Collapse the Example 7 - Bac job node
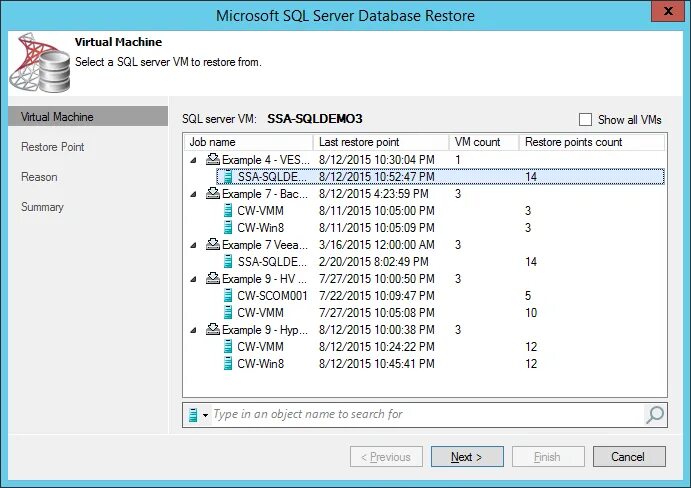This screenshot has height=488, width=691. click(x=193, y=194)
